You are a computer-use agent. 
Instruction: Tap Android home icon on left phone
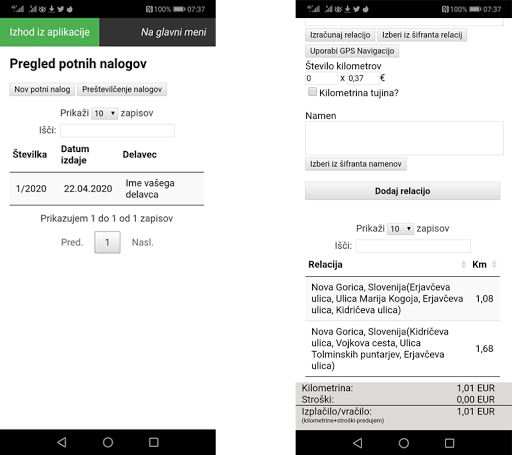coord(108,442)
